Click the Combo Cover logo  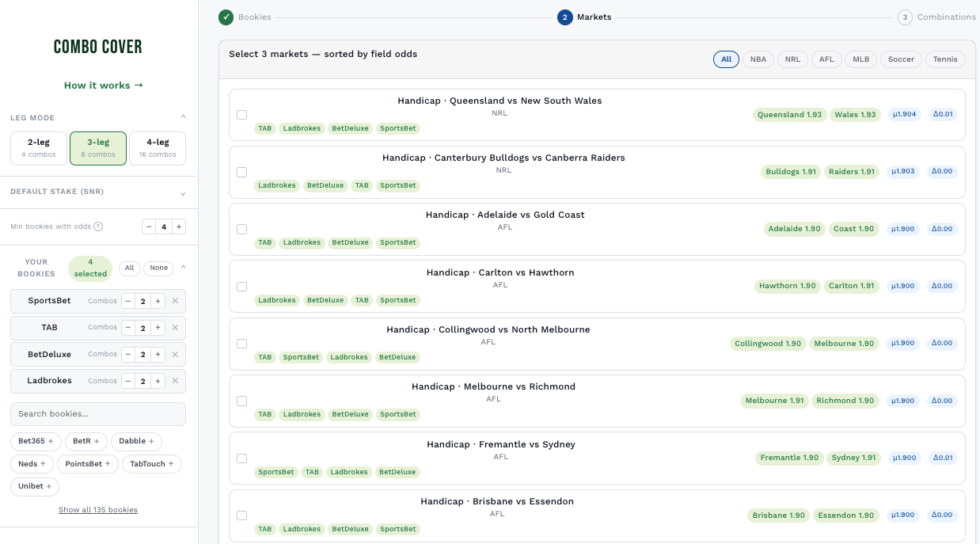98,47
